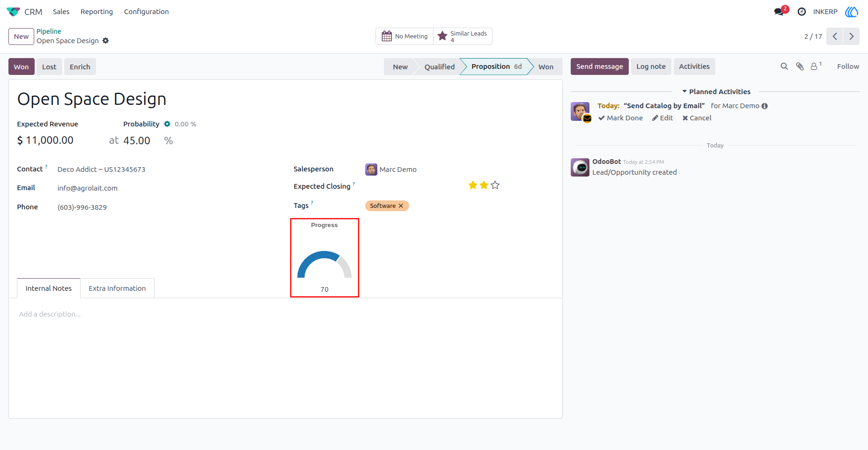
Task: Set priority to two stars
Action: pos(484,185)
